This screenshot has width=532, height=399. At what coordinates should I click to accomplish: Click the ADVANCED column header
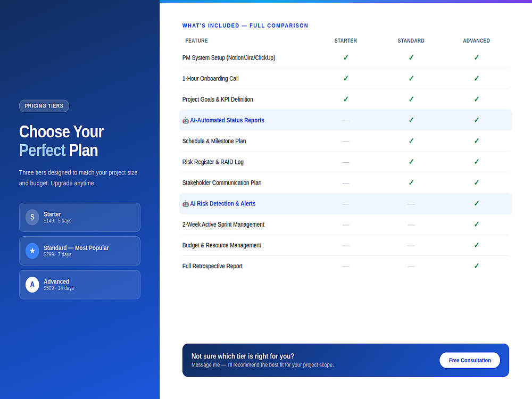pos(476,41)
